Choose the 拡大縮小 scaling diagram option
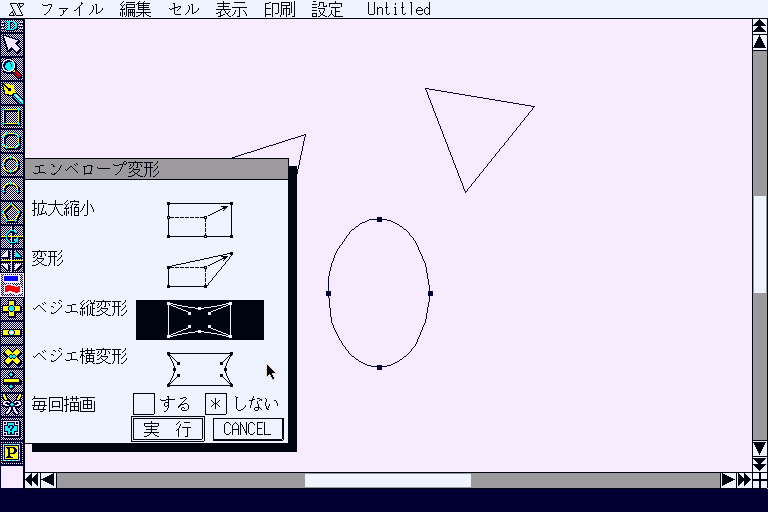Screen dimensions: 768x512 (x=200, y=219)
